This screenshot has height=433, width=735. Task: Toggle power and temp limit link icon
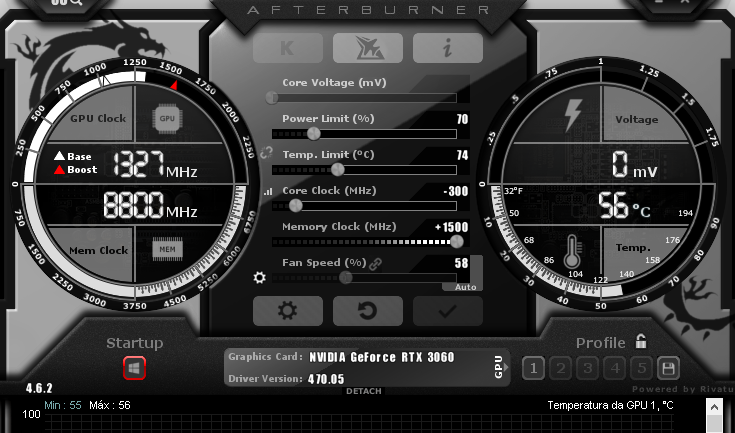266,152
